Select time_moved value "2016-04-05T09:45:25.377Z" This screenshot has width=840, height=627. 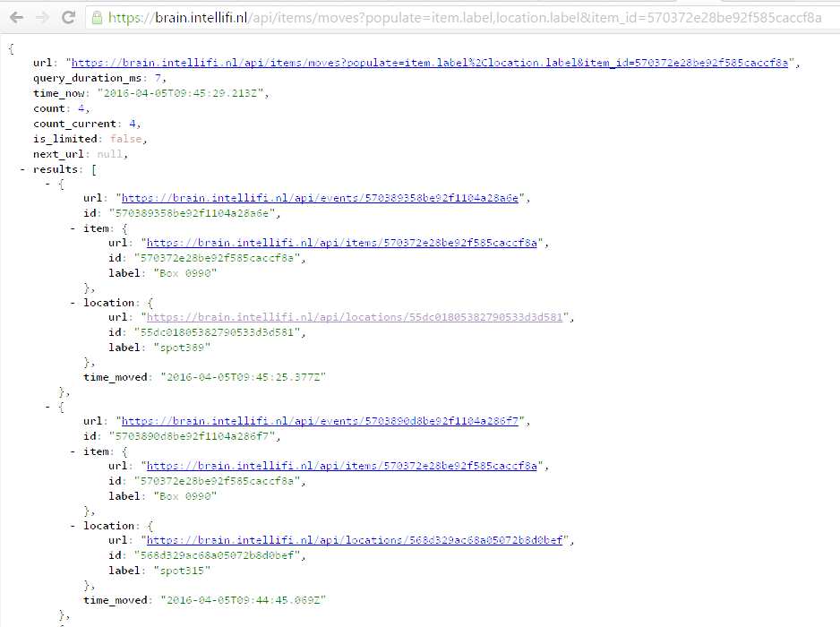(244, 377)
